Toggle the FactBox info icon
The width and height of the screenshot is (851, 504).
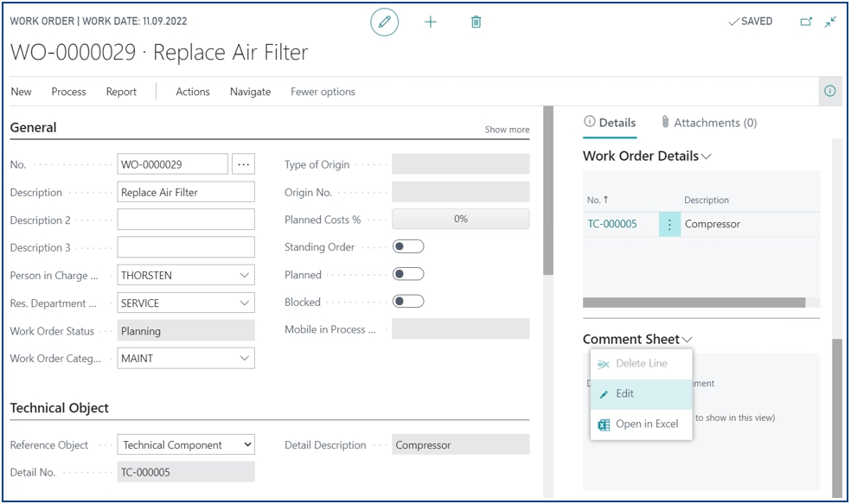(830, 91)
